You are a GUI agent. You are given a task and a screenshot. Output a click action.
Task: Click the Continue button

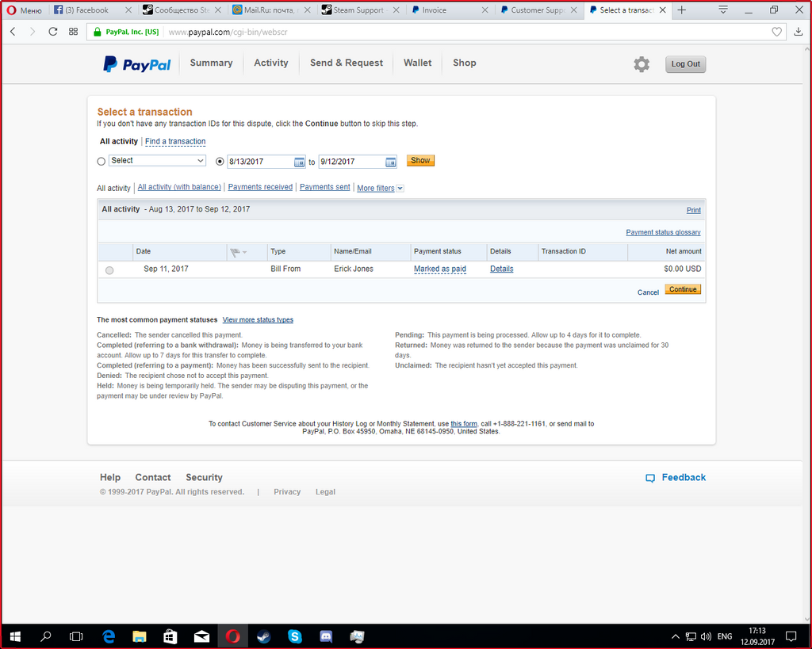coord(683,289)
